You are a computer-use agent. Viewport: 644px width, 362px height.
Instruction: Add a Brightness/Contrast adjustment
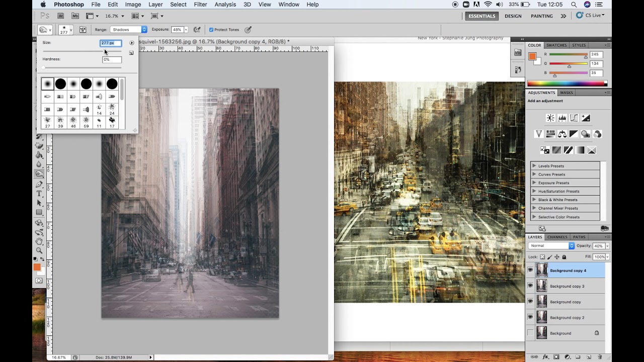pos(550,118)
